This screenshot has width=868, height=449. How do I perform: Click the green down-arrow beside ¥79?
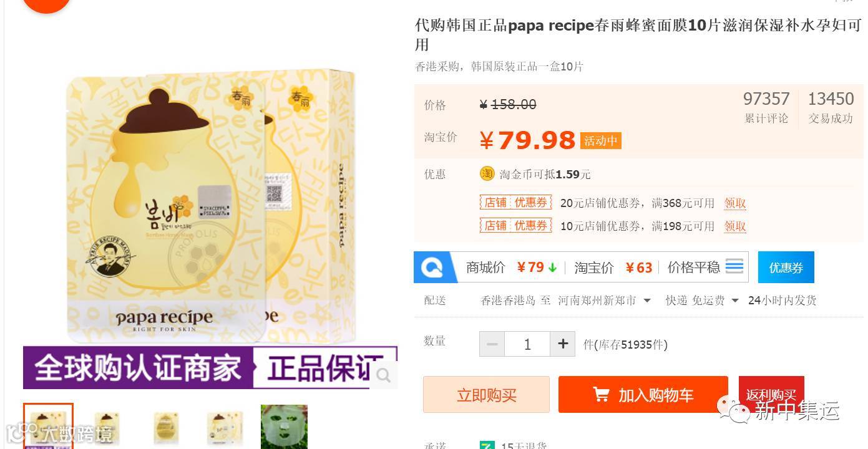(552, 268)
